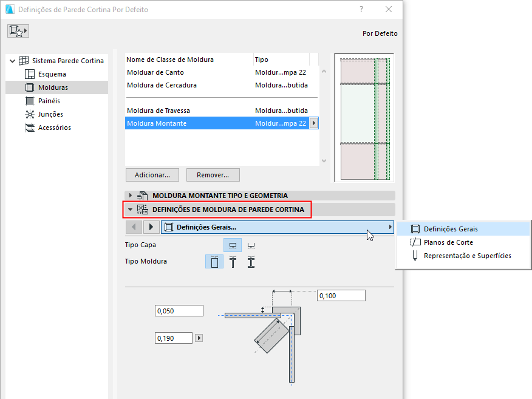This screenshot has width=532, height=399.
Task: Open help with the question mark
Action: coord(361,10)
